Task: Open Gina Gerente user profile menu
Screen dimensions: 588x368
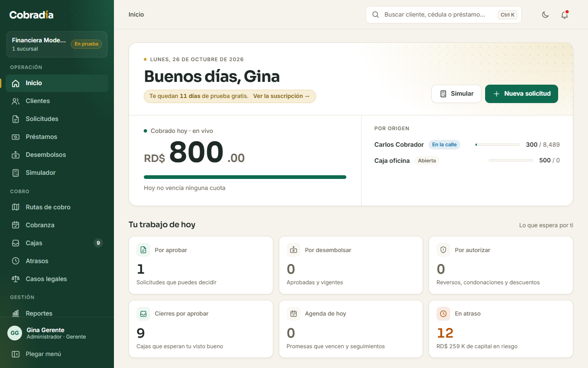Action: [57, 333]
